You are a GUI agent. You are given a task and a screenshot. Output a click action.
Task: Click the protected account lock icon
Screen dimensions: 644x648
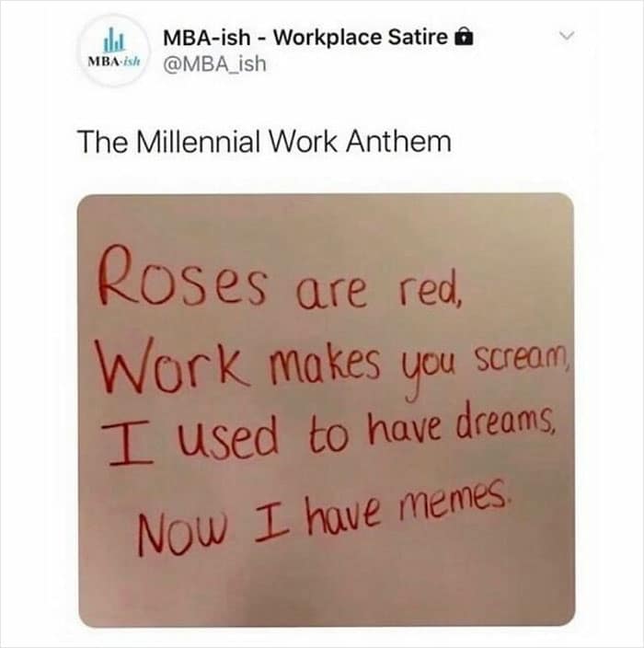[x=464, y=37]
